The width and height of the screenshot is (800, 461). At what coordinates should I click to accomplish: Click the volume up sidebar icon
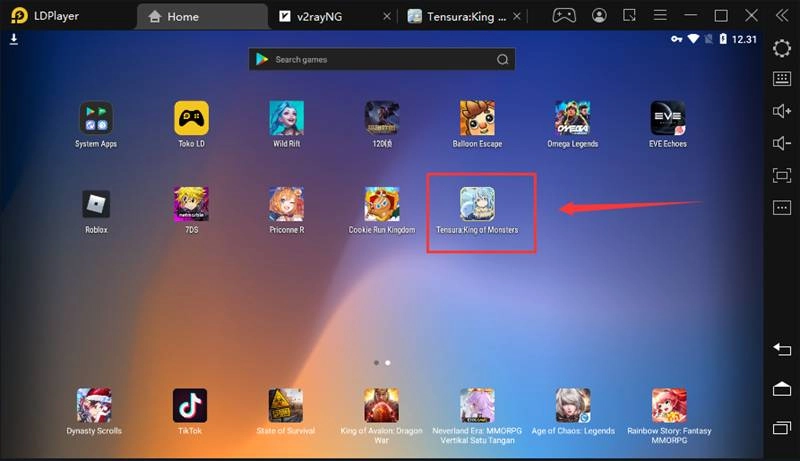(782, 112)
